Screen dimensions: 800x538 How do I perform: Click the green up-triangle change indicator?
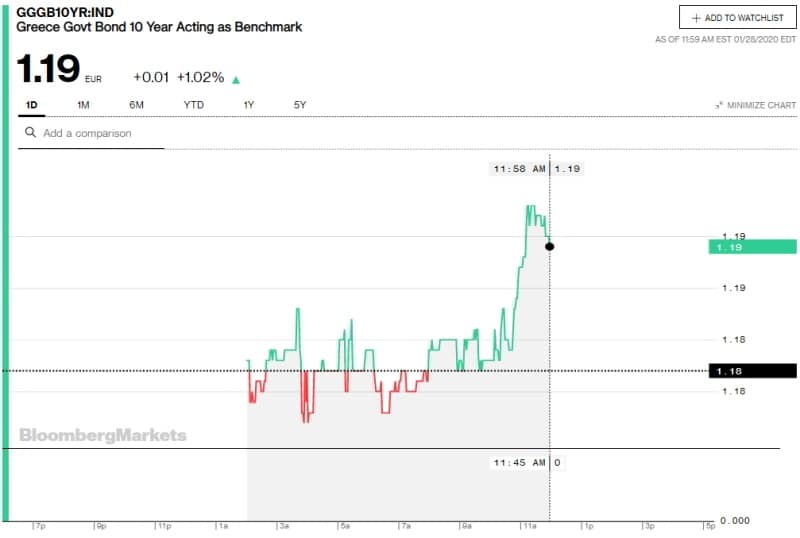pyautogui.click(x=236, y=80)
